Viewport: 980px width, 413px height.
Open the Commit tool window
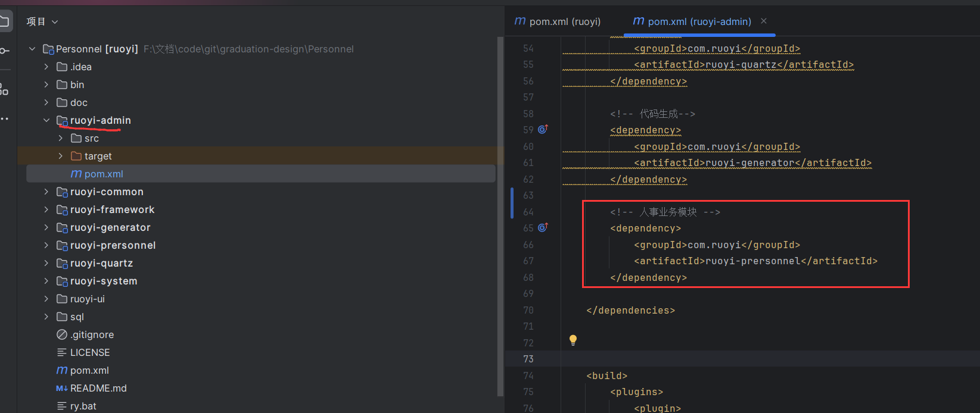pos(4,51)
